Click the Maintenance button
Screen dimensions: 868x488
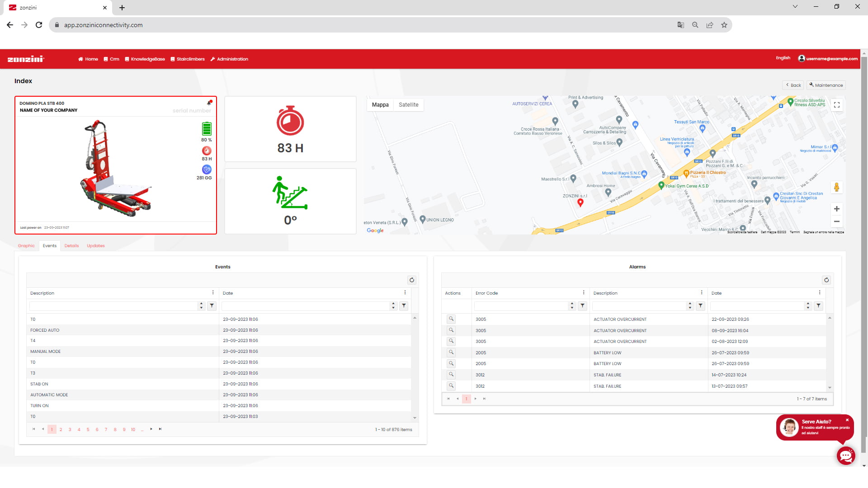826,85
